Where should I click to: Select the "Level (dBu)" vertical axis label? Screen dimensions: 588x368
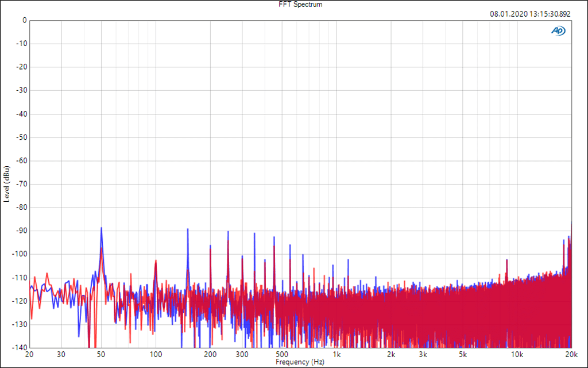(7, 184)
